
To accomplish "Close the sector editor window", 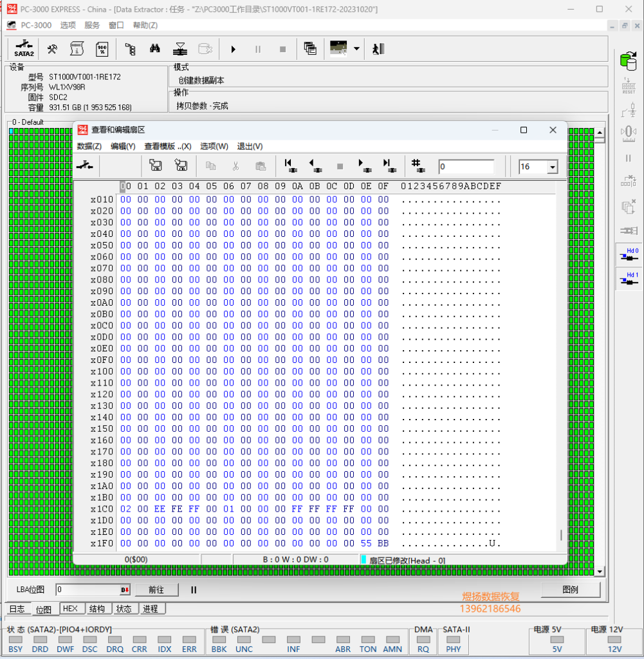I will click(553, 130).
